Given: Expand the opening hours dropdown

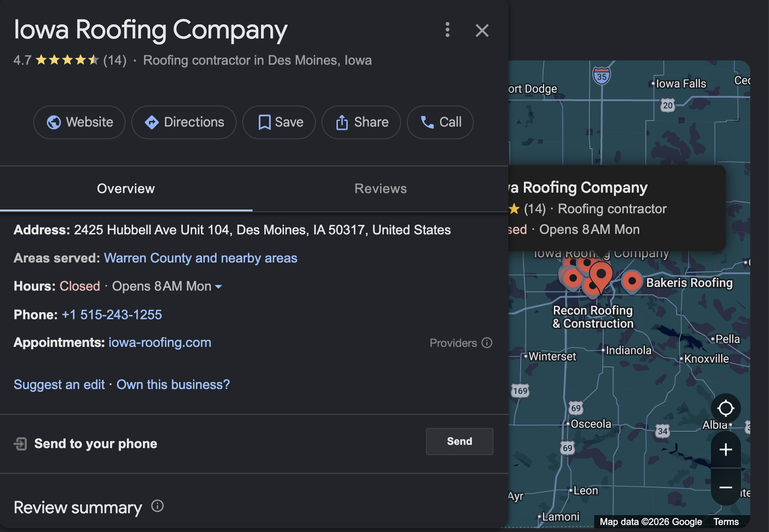Looking at the screenshot, I should click(218, 286).
